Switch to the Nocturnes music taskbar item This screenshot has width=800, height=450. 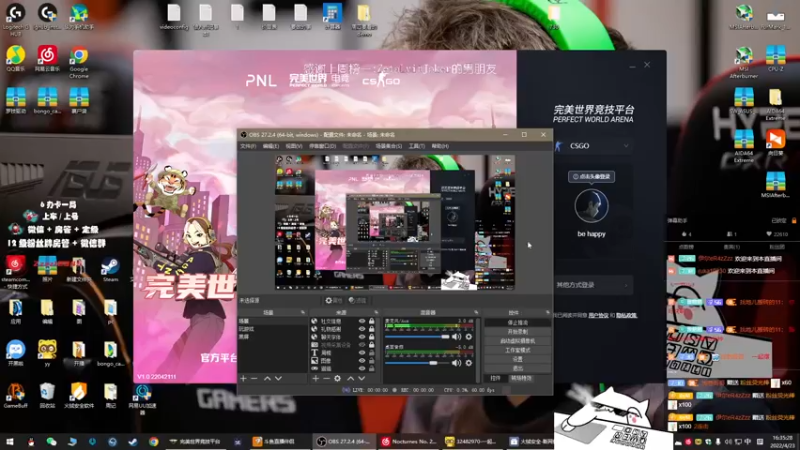click(x=409, y=442)
